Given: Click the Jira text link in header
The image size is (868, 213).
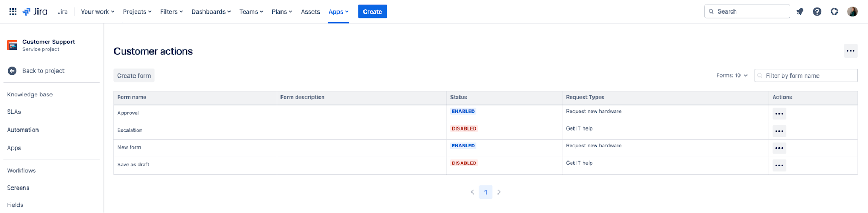Looking at the screenshot, I should click(63, 11).
